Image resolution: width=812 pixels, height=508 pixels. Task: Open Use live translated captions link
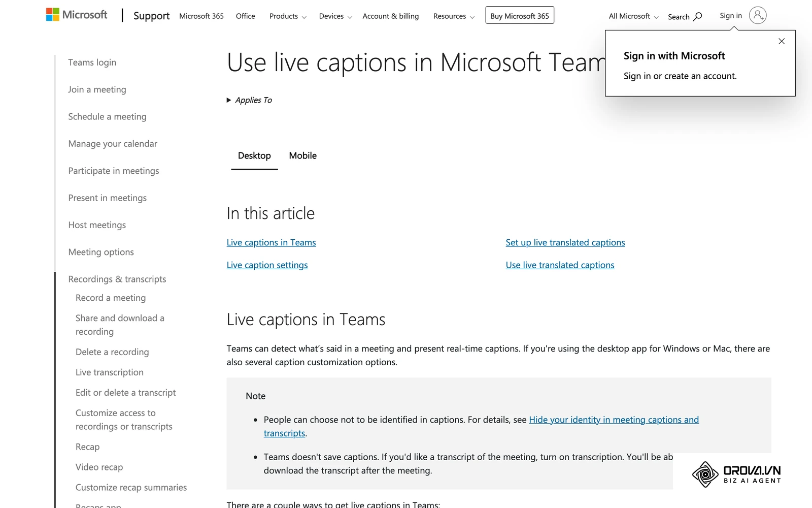click(560, 265)
